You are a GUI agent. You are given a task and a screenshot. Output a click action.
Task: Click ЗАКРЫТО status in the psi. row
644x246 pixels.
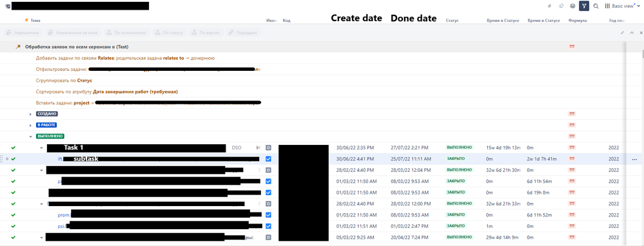[456, 226]
